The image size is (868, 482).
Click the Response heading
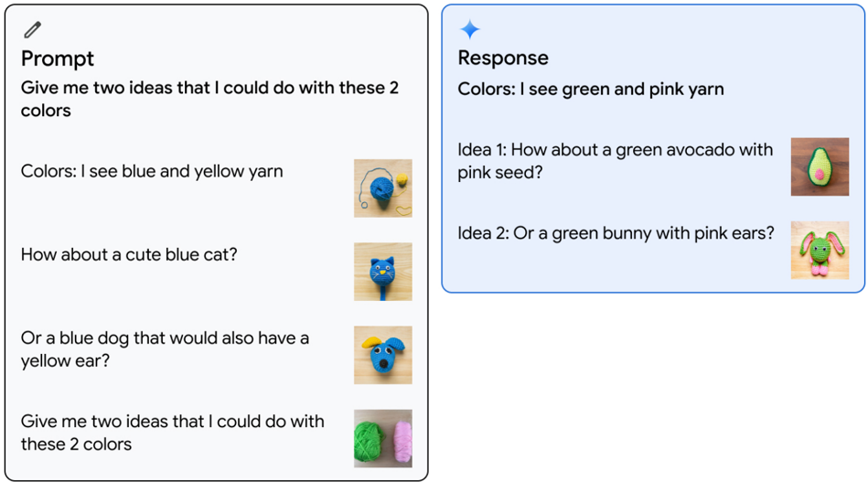[x=503, y=58]
